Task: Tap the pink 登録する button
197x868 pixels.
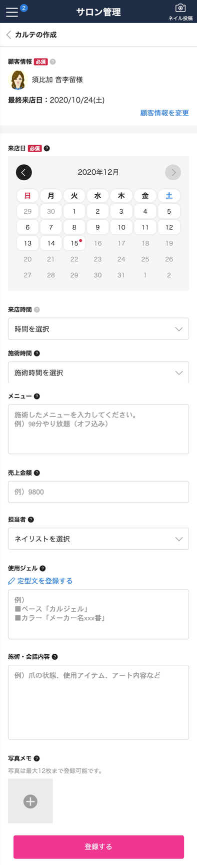Action: click(98, 846)
